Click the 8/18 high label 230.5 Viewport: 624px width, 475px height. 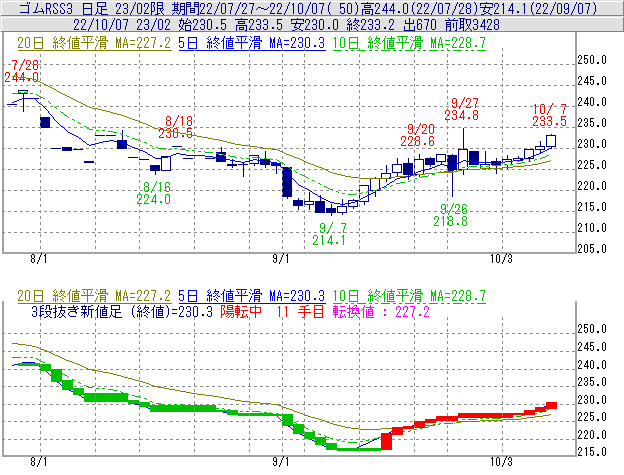click(x=175, y=133)
